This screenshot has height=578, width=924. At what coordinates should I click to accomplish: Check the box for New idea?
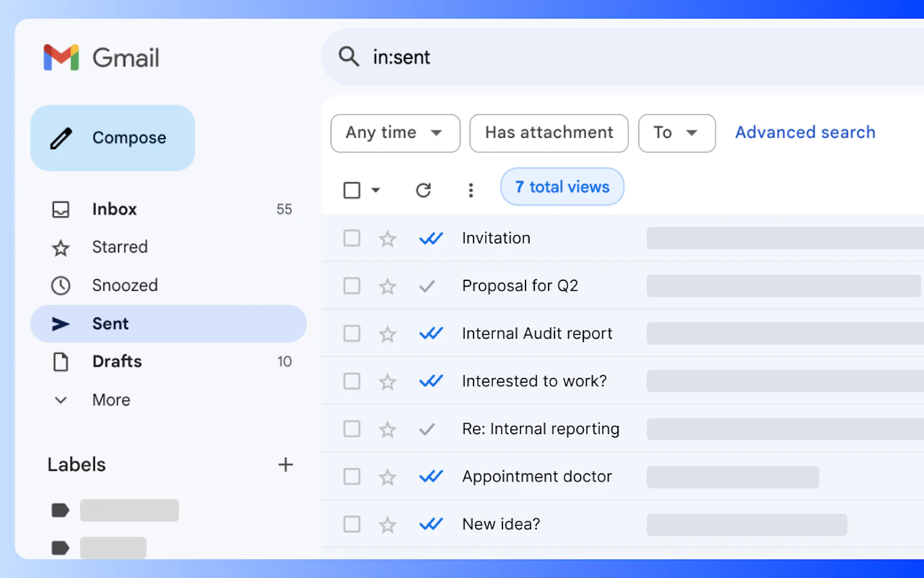(352, 524)
